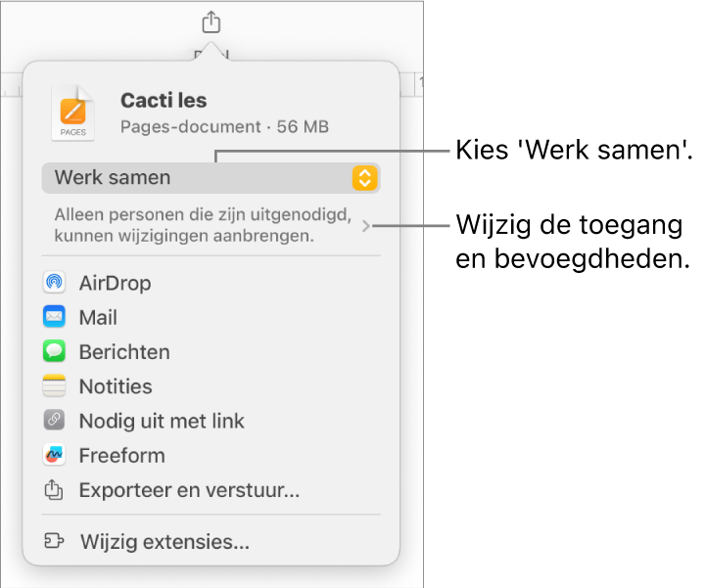Select the Freeform share option label
Viewport: 706px width, 588px height.
[121, 456]
